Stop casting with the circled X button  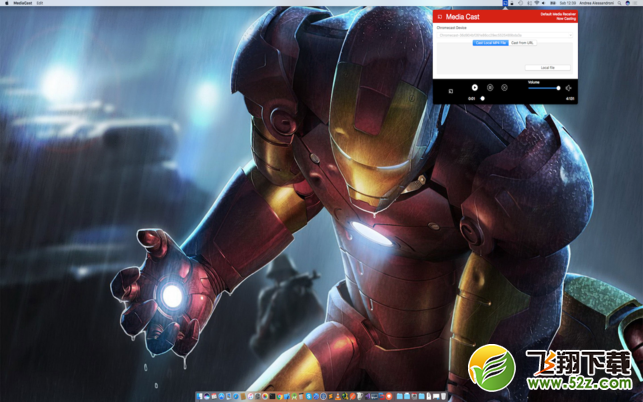pyautogui.click(x=504, y=87)
